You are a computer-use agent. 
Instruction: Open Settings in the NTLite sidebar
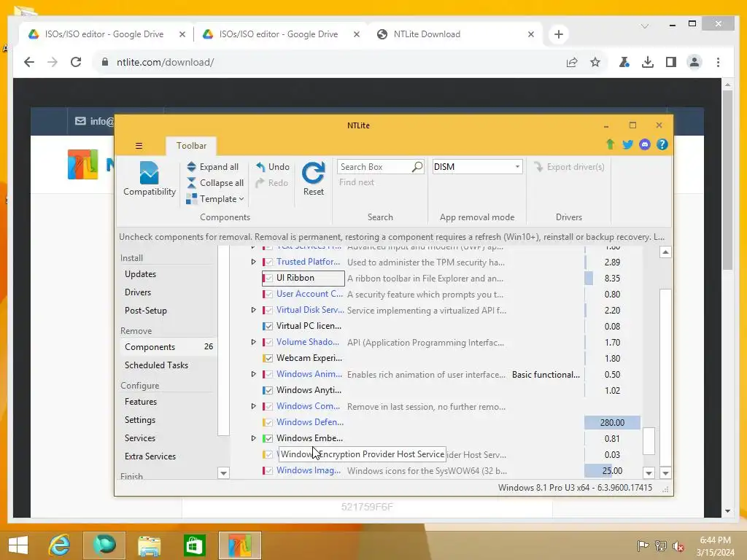(139, 420)
